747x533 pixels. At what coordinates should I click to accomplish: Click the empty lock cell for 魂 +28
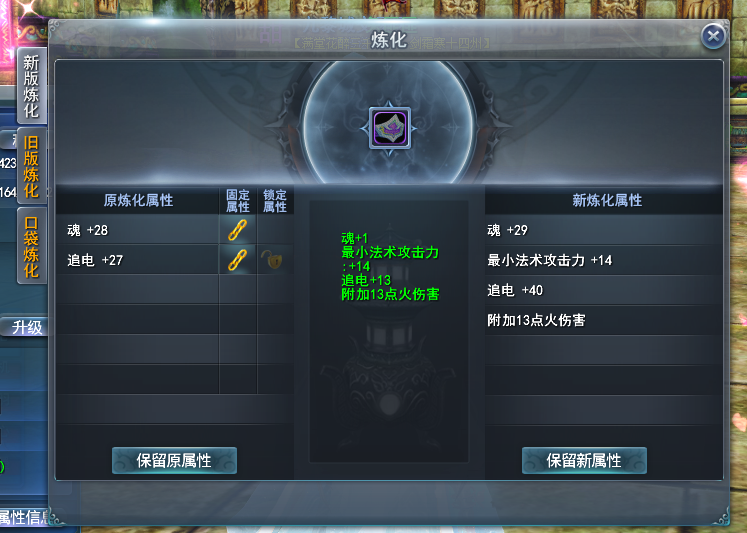tap(275, 230)
